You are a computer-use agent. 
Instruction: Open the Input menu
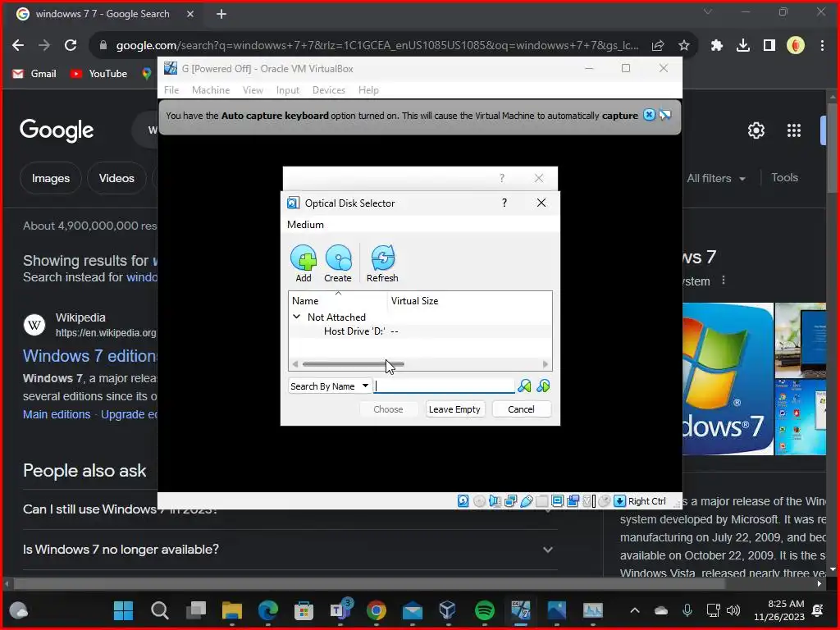point(288,90)
